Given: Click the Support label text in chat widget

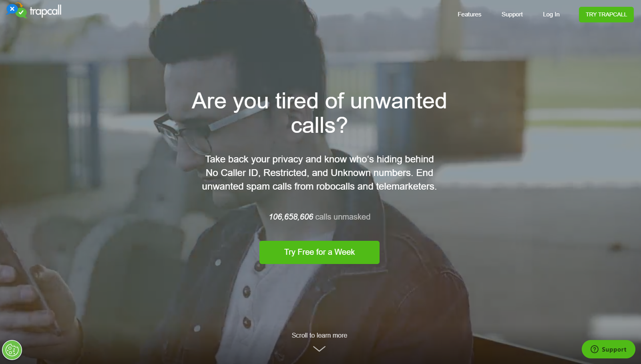Looking at the screenshot, I should tap(614, 350).
